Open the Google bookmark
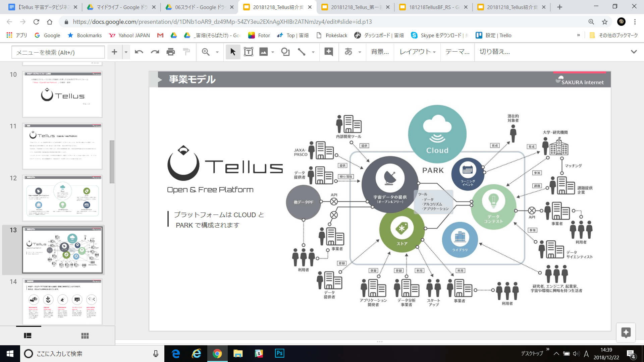Screen dimensions: 644x362 (47, 35)
